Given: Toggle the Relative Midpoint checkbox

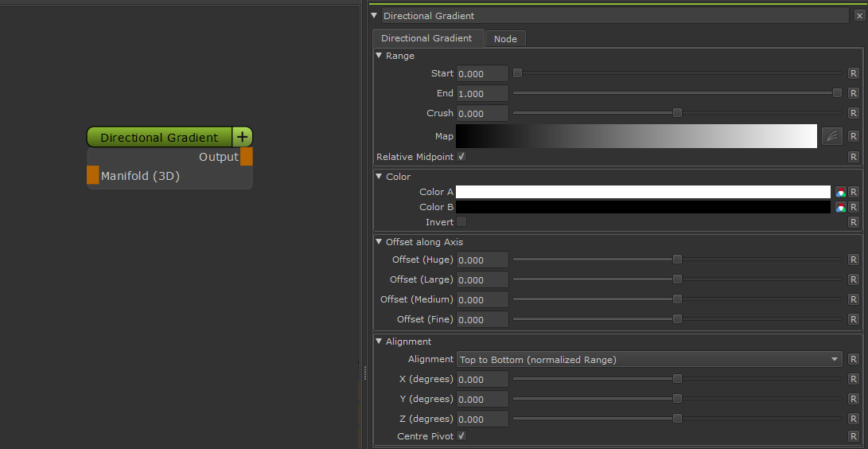Looking at the screenshot, I should pyautogui.click(x=461, y=157).
